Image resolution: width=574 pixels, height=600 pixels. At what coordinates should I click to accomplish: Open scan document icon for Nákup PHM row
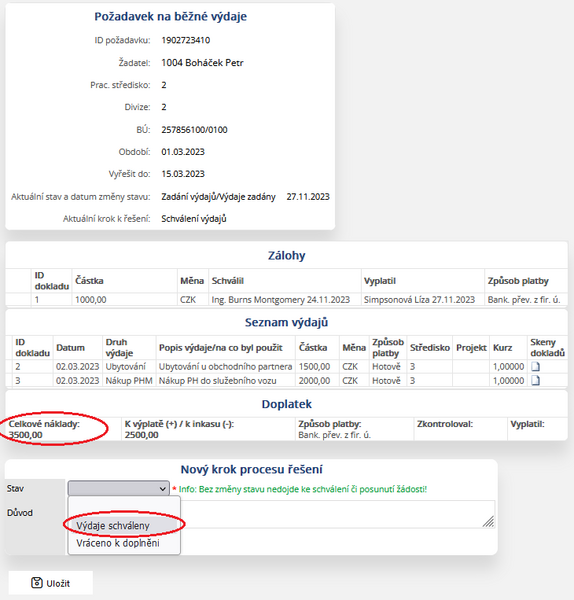(536, 380)
